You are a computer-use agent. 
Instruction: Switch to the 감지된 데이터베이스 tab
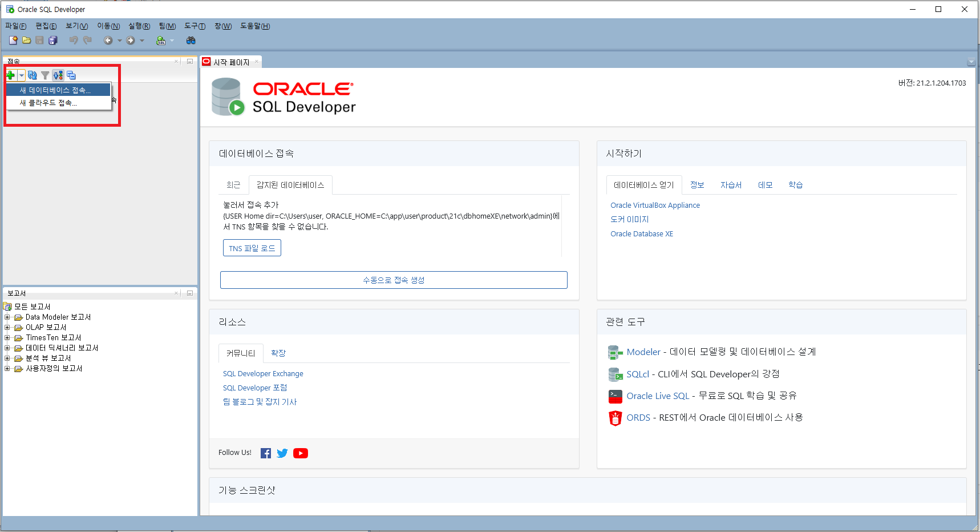290,185
